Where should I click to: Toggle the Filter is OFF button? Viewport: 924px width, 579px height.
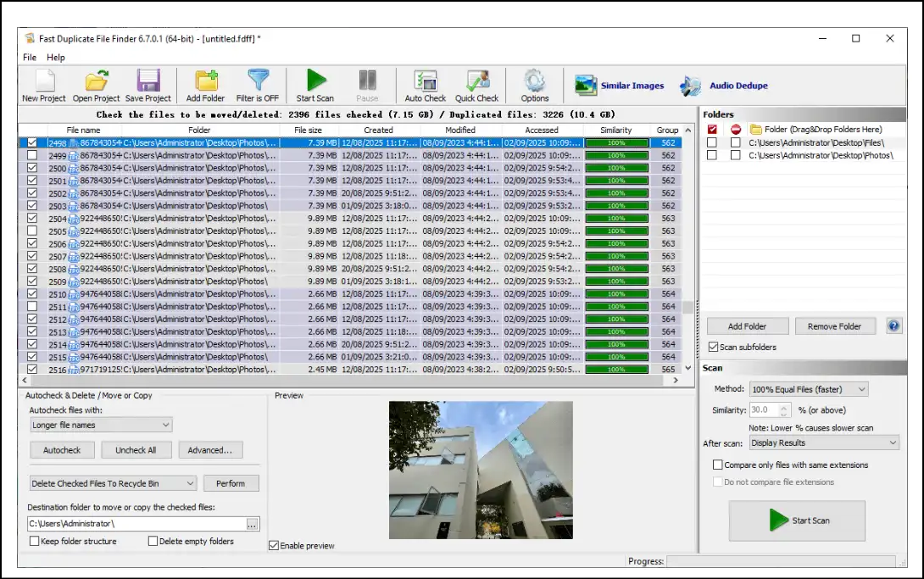click(x=258, y=85)
